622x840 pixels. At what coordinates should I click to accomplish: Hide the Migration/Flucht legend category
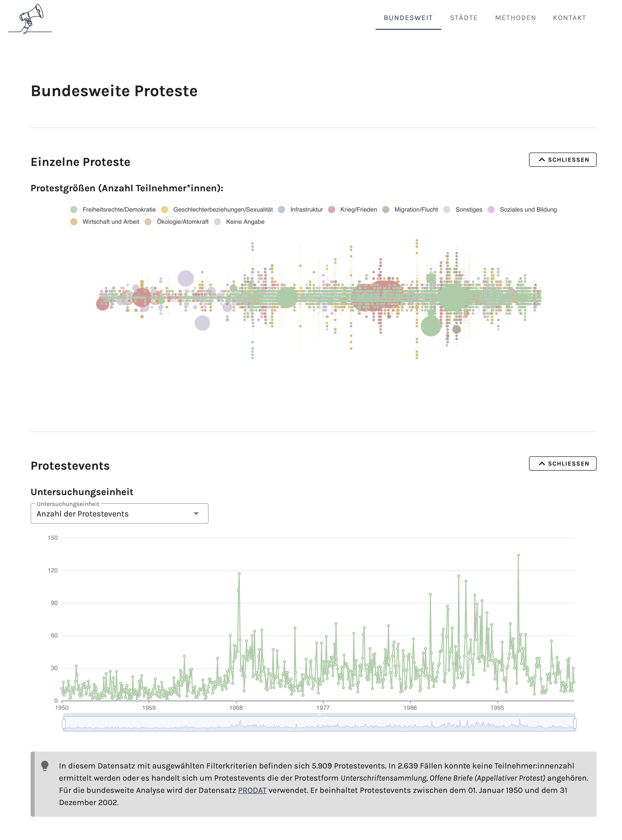pyautogui.click(x=410, y=209)
